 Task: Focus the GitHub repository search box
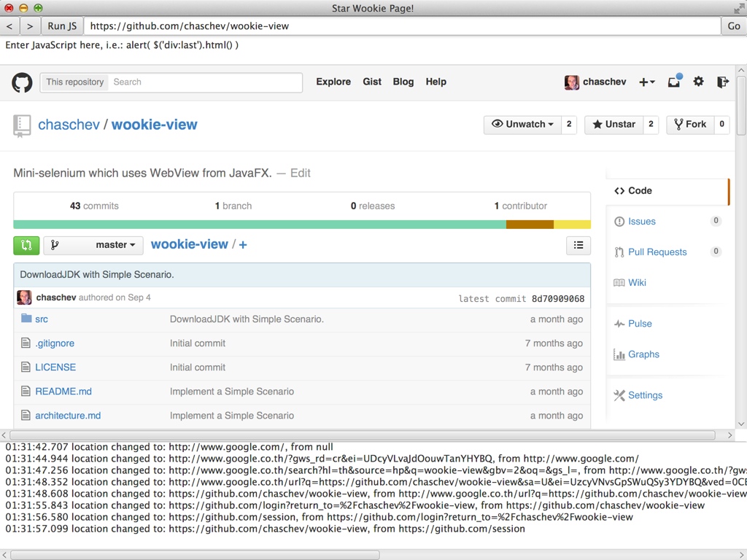click(205, 82)
